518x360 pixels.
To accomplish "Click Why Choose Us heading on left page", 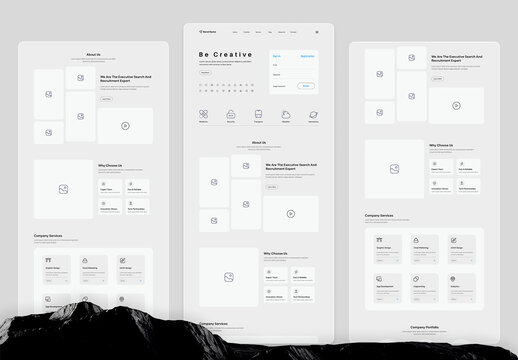I will tap(110, 165).
